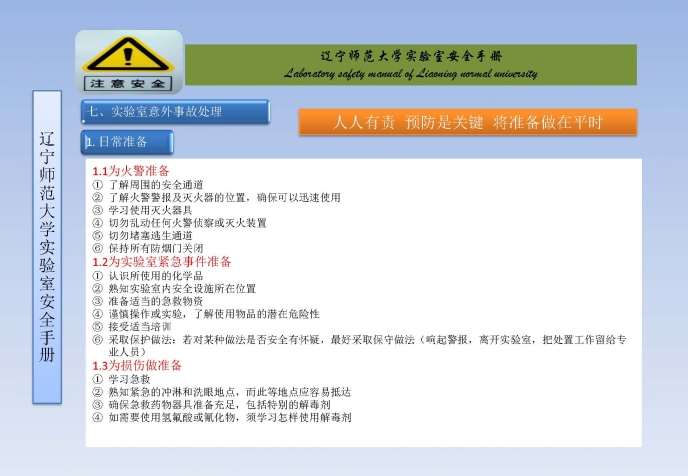Click the green 辽宁师范大学实验室安全手册 title banner

point(411,55)
